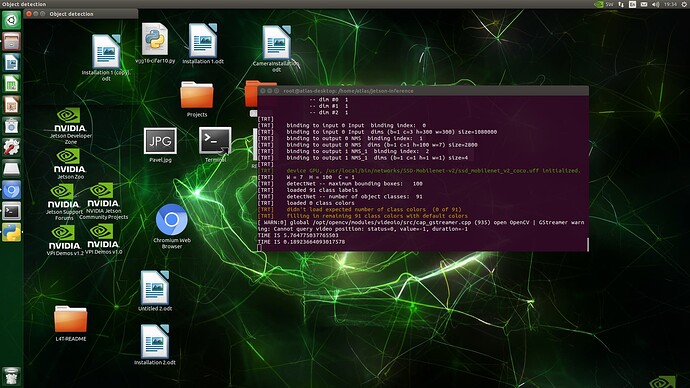Switch to Chromium in the launcher
The image size is (690, 388).
pyautogui.click(x=11, y=190)
